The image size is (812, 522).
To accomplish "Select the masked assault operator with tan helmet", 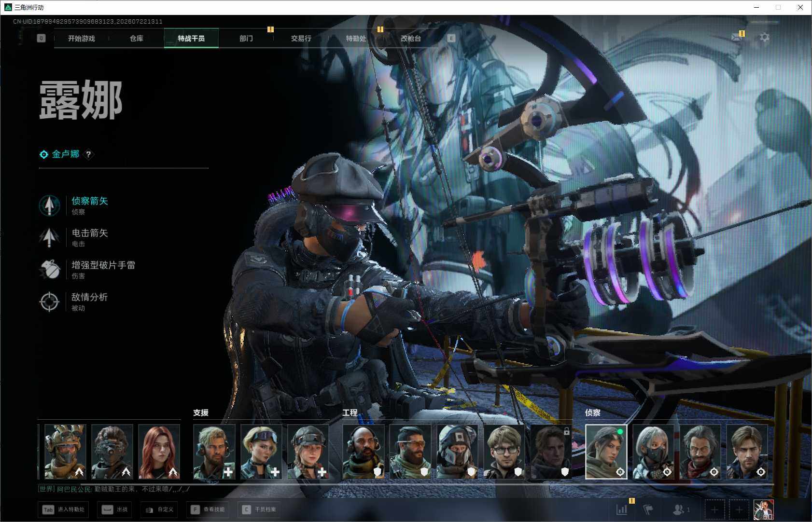I will click(x=65, y=452).
